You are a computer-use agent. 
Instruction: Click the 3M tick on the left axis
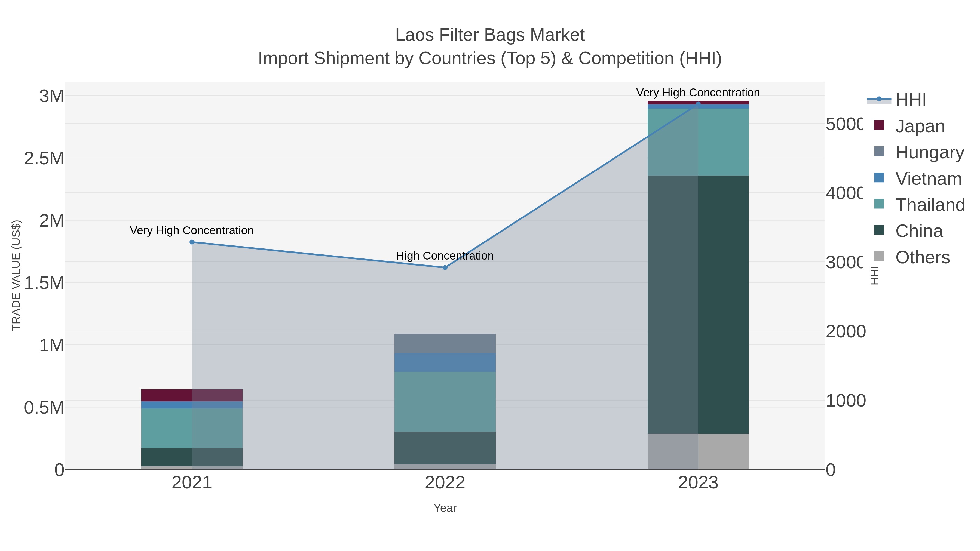pyautogui.click(x=52, y=96)
